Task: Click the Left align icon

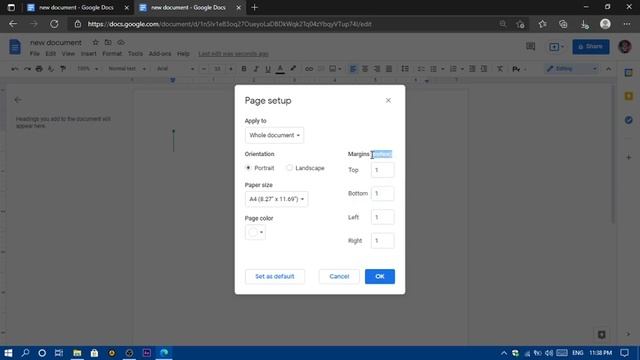Action: 353,69
